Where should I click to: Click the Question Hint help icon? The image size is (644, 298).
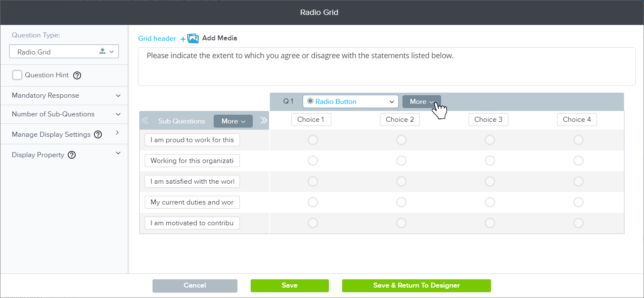click(x=77, y=76)
